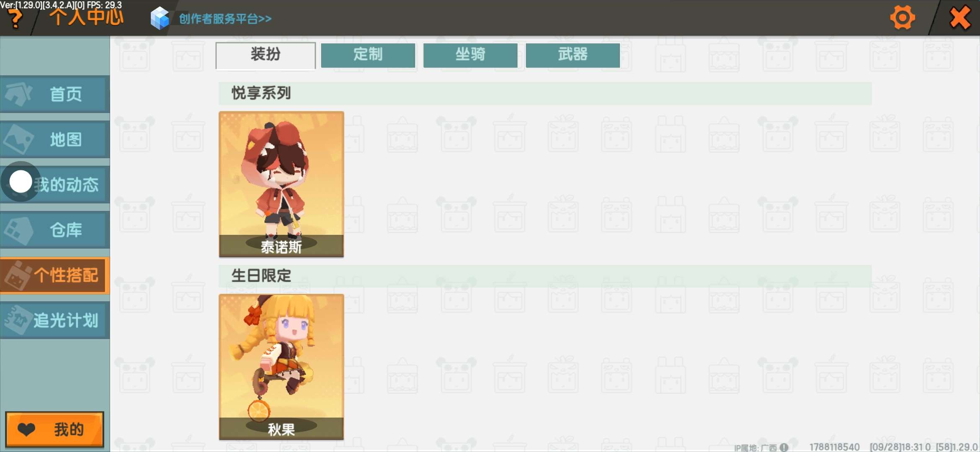Select the 泰诺斯 character skin card
Image resolution: width=980 pixels, height=452 pixels.
[281, 184]
